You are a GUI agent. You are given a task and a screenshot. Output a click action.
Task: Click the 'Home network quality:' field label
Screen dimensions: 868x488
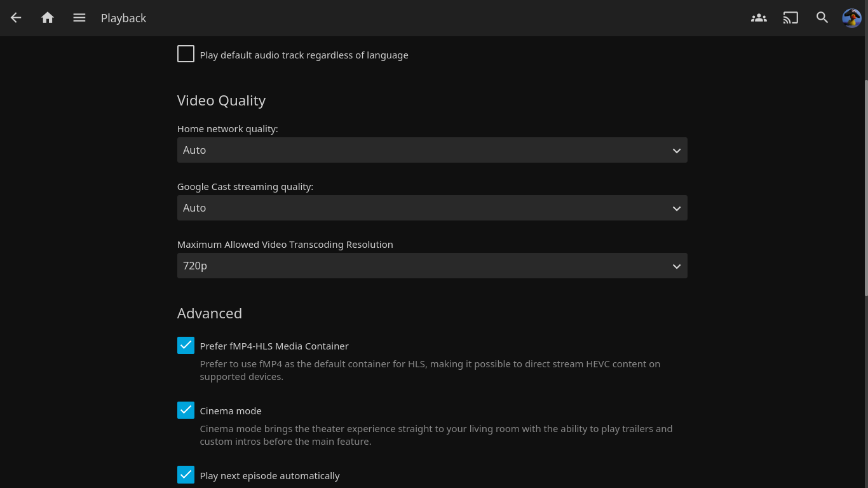pos(227,129)
